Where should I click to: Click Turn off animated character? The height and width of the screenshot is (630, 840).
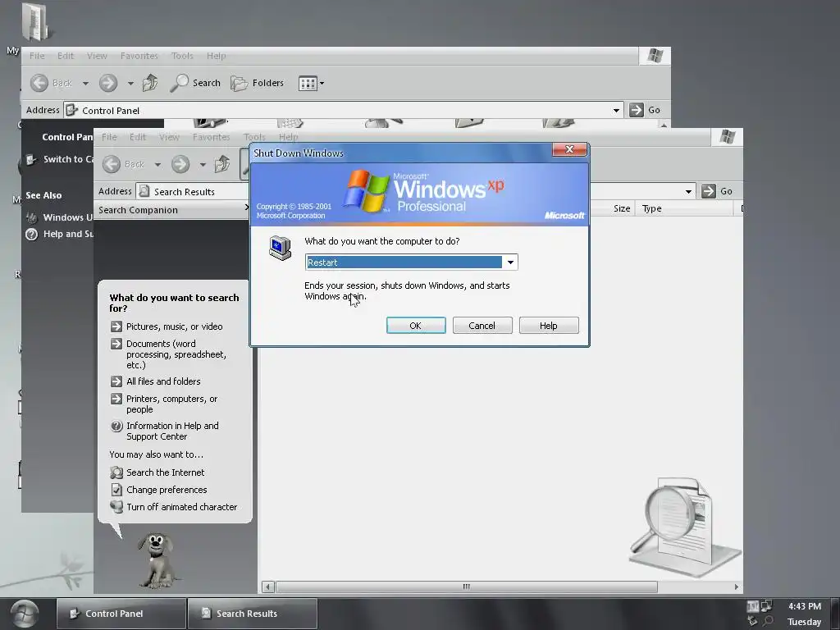(x=181, y=507)
